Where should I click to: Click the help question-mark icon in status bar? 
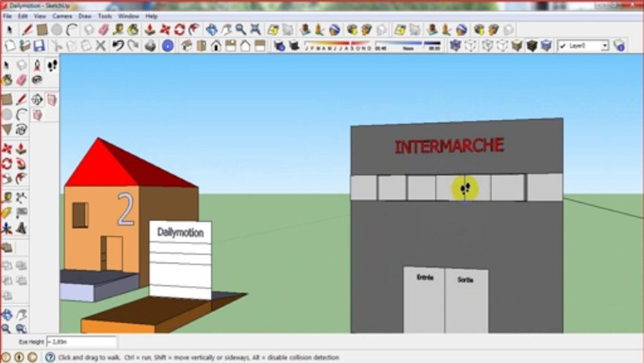click(50, 357)
